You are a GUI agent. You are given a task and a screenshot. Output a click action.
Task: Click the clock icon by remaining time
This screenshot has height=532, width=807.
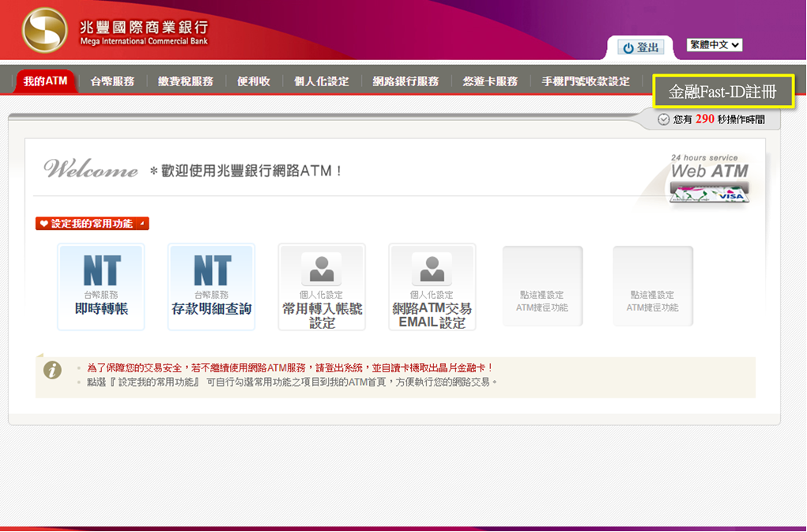663,119
